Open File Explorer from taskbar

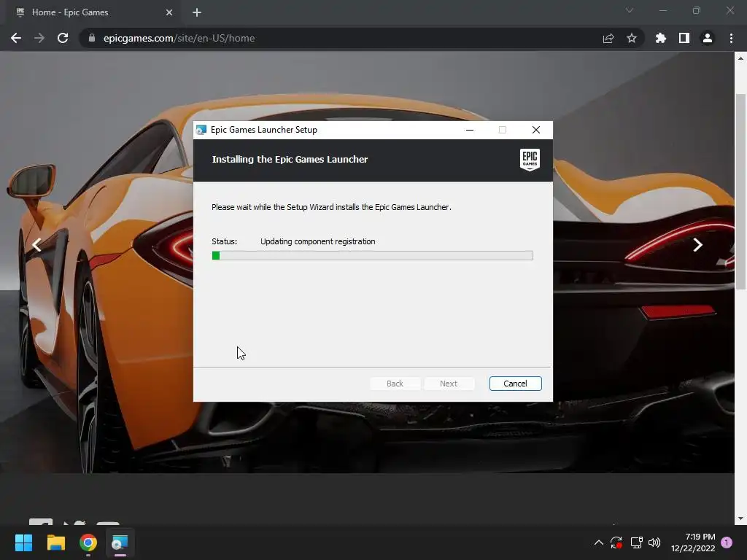point(55,542)
